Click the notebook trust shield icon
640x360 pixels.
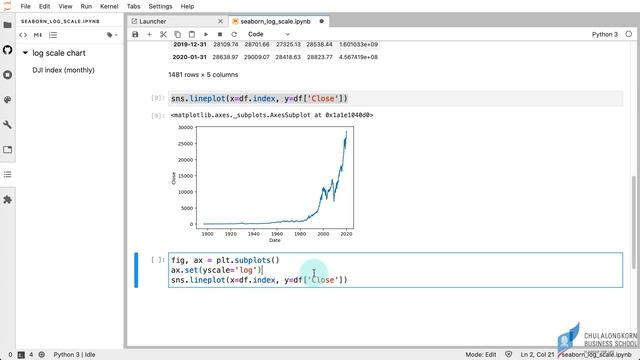(509, 355)
